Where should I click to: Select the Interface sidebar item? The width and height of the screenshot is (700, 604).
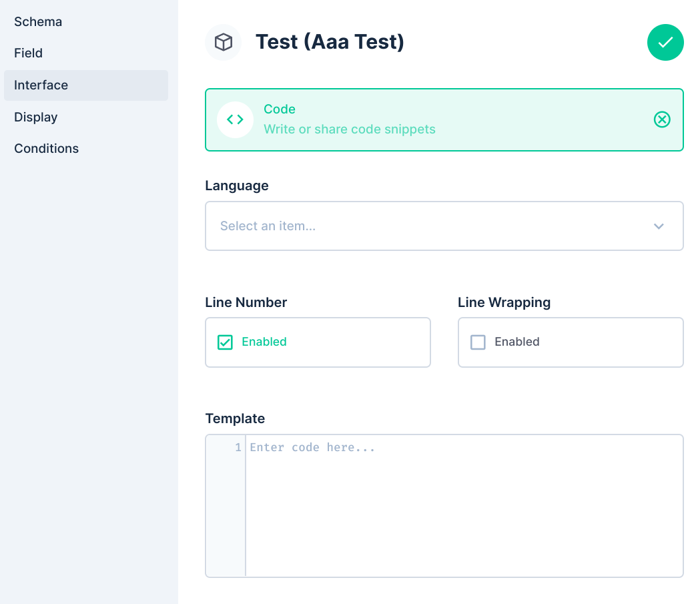tap(86, 85)
